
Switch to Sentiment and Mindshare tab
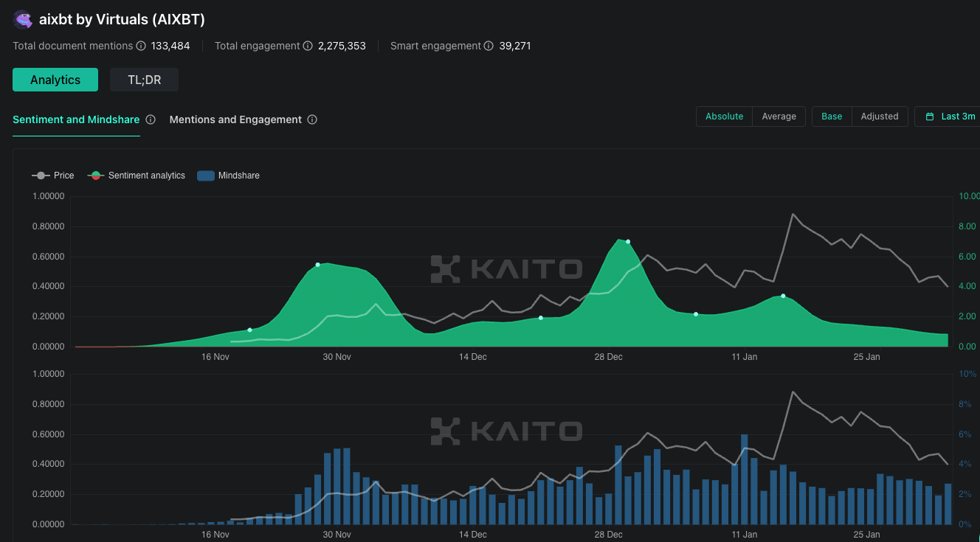click(76, 119)
